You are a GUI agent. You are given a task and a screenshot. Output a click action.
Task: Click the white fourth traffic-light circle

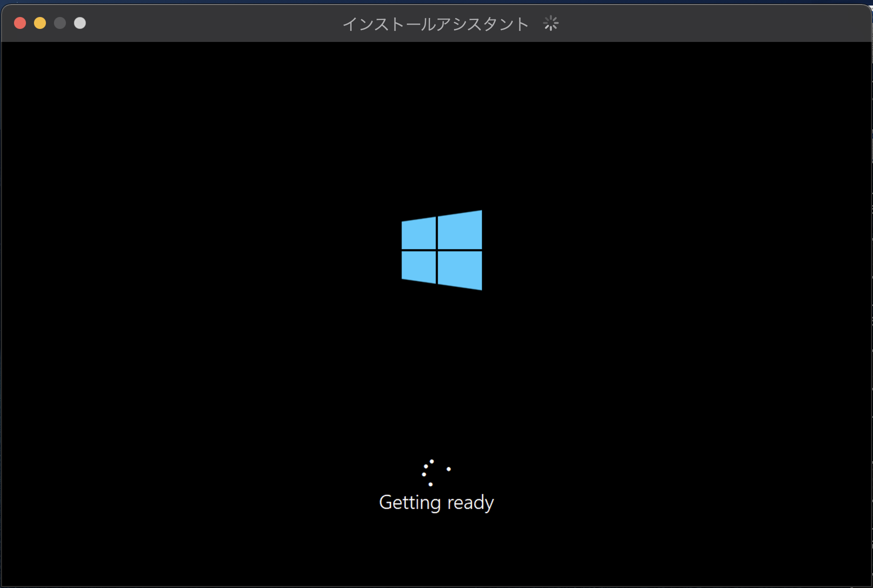click(80, 23)
